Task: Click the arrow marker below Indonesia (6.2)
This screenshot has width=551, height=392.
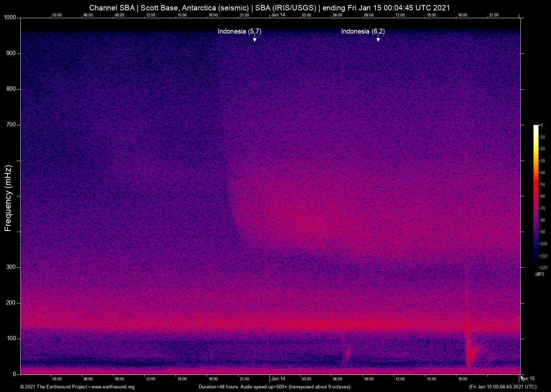Action: [378, 39]
